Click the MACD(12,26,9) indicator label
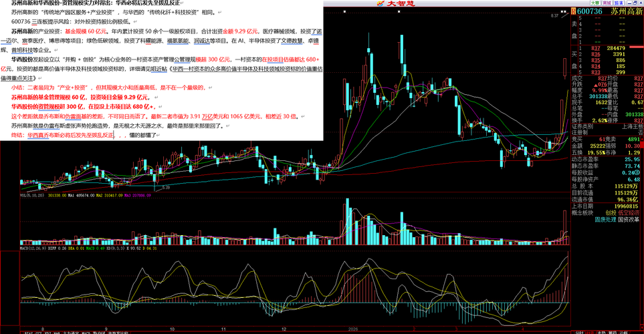This screenshot has width=644, height=334. point(33,248)
